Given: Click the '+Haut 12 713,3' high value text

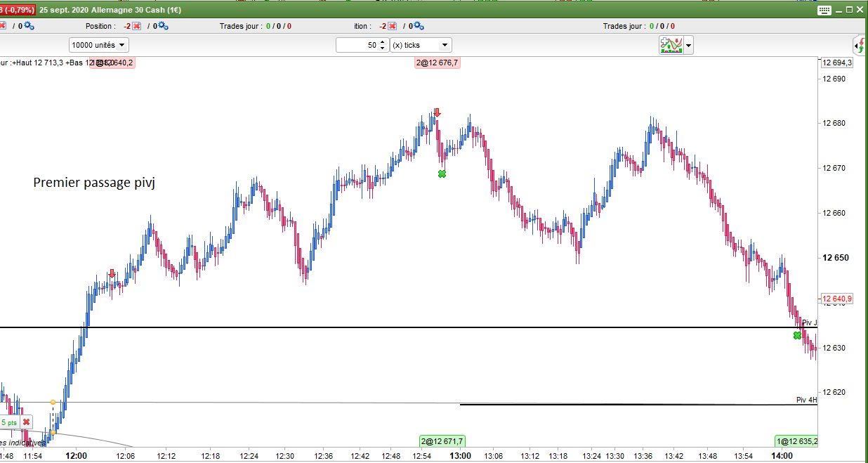Looking at the screenshot, I should click(x=37, y=63).
